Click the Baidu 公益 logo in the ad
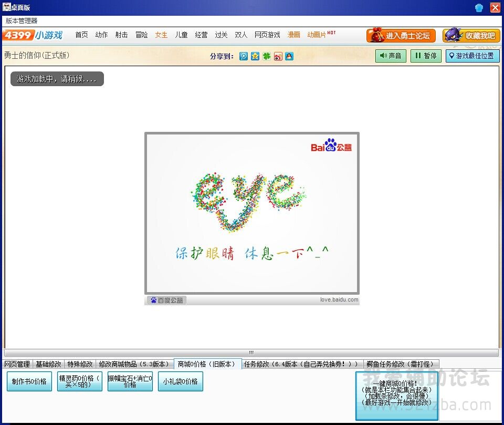The image size is (504, 425). point(331,146)
